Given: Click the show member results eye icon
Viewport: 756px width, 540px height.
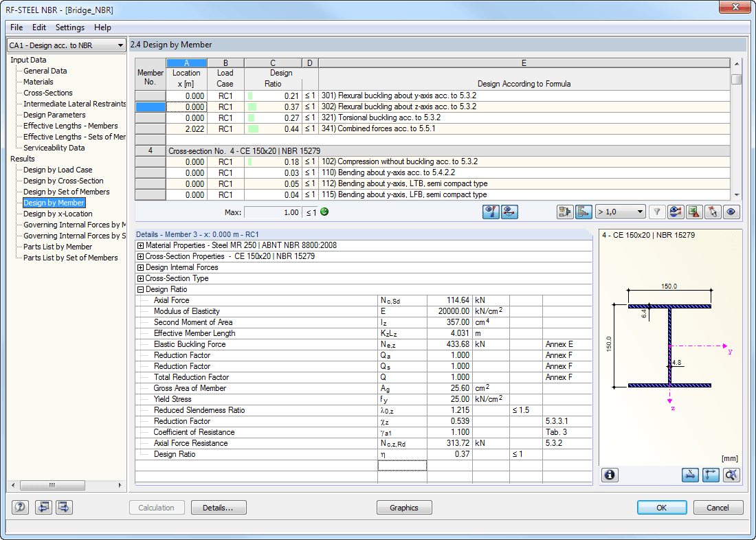Looking at the screenshot, I should point(510,212).
